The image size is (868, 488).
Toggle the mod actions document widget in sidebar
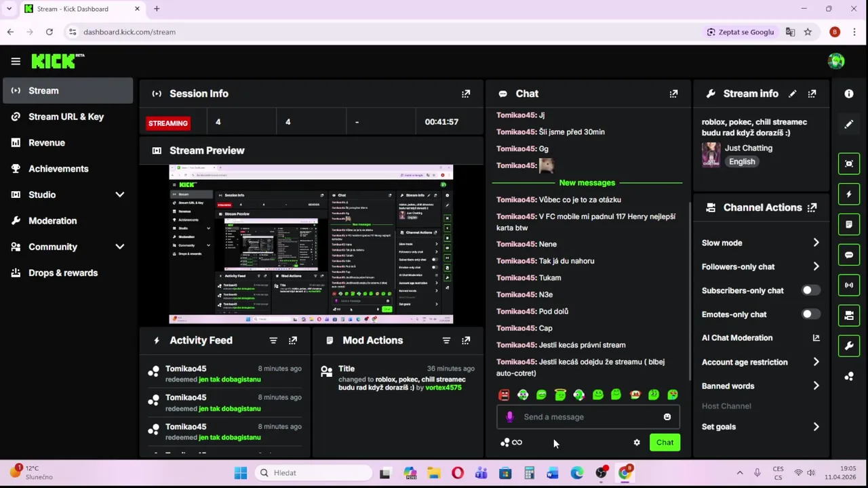tap(849, 224)
